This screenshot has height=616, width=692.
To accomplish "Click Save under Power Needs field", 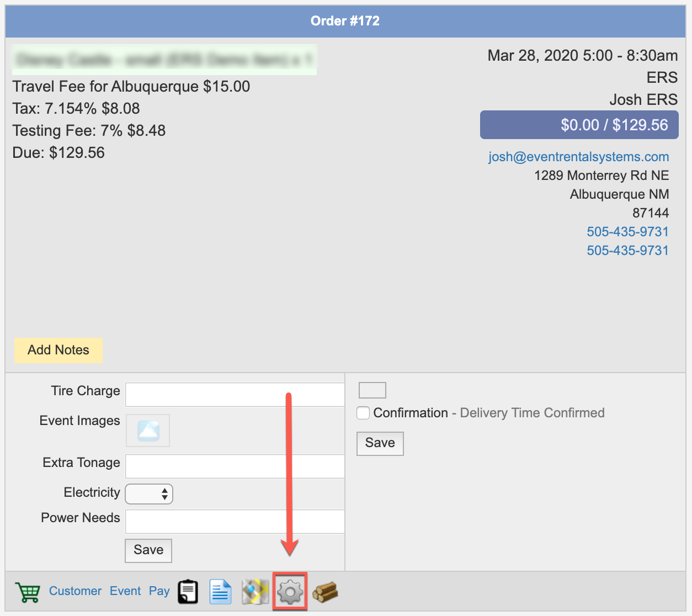I will (x=148, y=550).
